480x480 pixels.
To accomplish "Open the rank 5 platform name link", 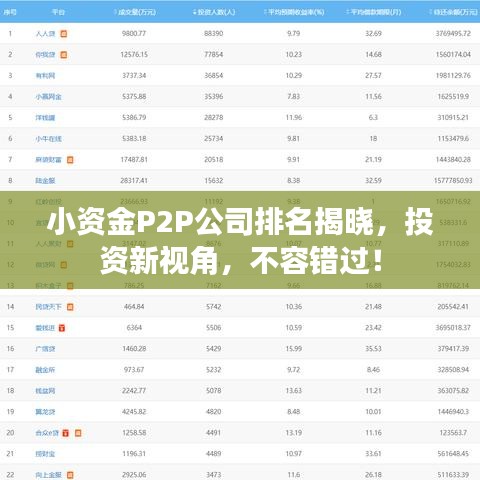I will coord(45,118).
